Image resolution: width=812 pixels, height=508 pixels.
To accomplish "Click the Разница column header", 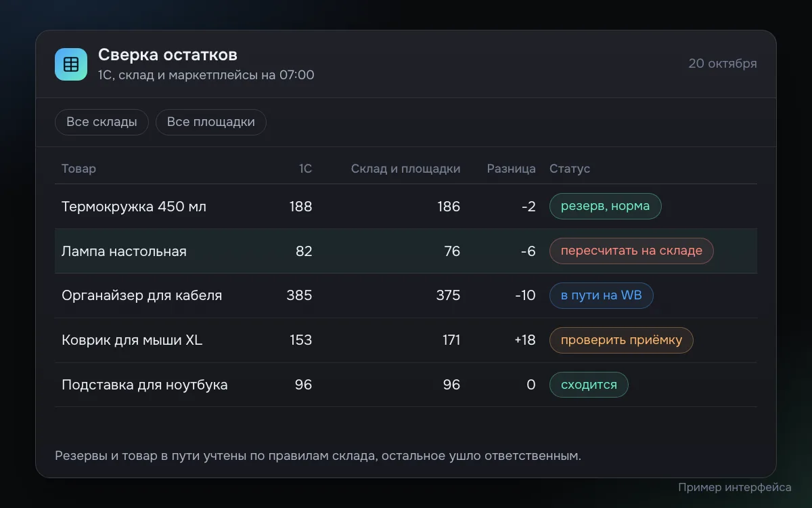I will [511, 169].
